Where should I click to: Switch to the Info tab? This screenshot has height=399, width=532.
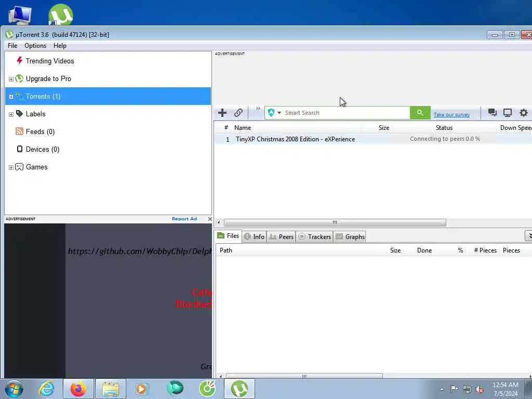click(x=254, y=237)
